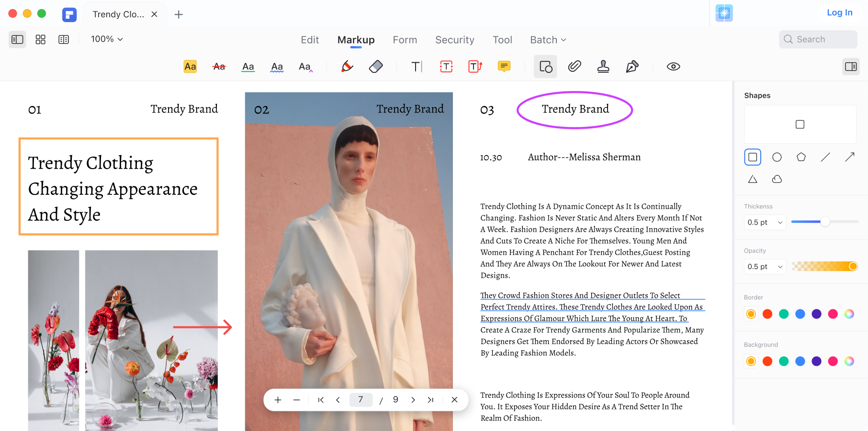Choose the red border color swatch
Image resolution: width=868 pixels, height=431 pixels.
(767, 314)
